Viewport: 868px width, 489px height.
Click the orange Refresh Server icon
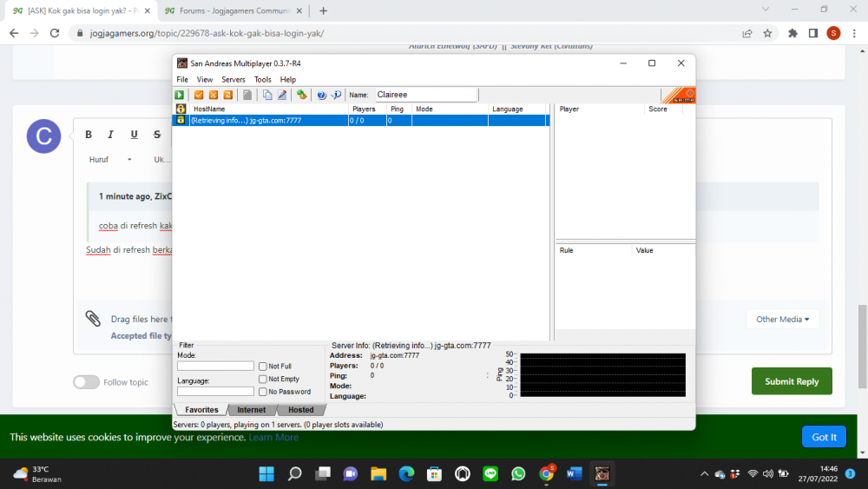227,96
